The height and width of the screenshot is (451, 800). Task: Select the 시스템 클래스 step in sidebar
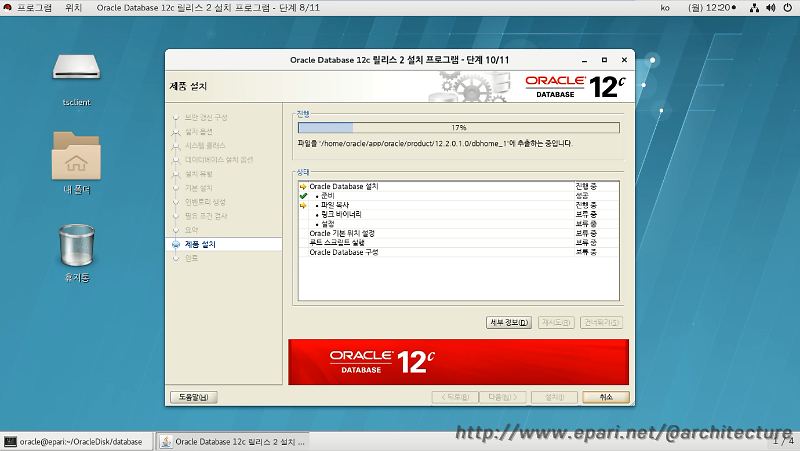tap(205, 145)
